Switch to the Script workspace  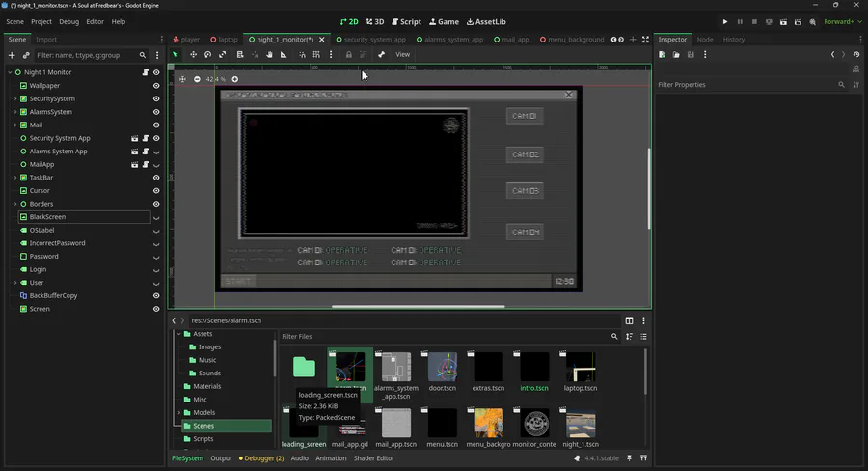pyautogui.click(x=406, y=21)
